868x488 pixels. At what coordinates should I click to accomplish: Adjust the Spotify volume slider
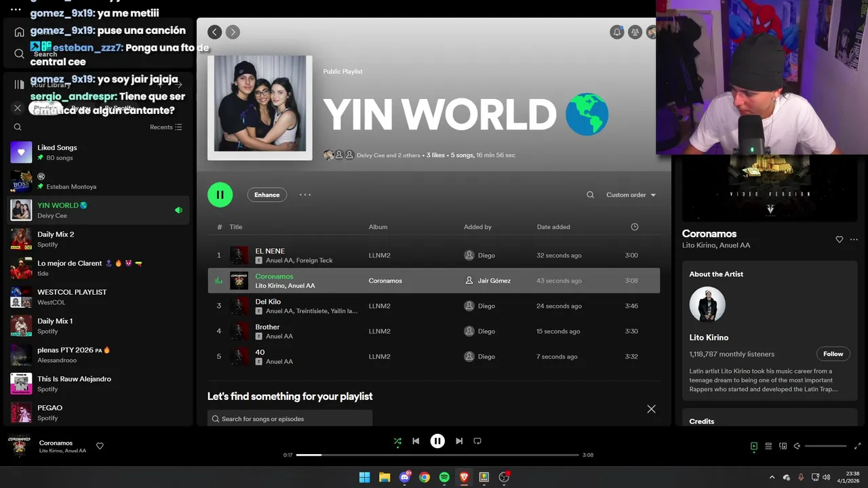point(825,446)
